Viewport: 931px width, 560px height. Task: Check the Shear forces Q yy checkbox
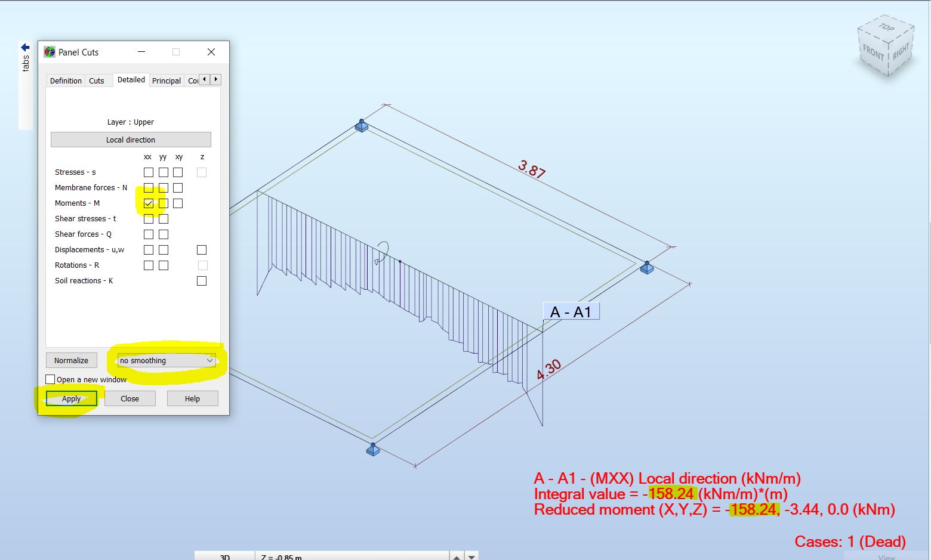(163, 234)
